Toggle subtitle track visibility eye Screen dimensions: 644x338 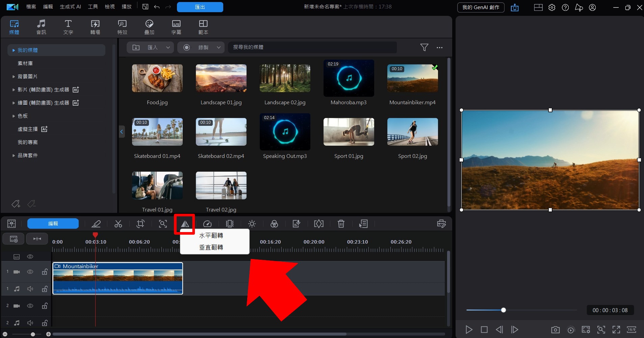click(30, 257)
